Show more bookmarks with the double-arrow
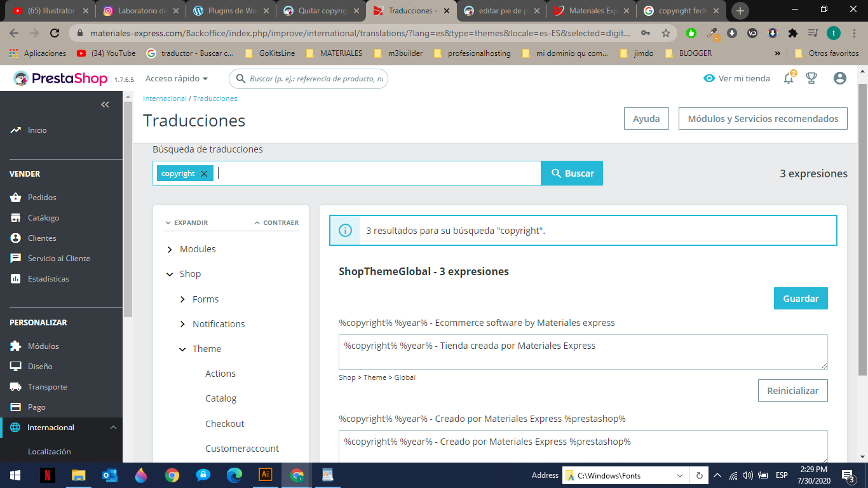Image resolution: width=868 pixels, height=488 pixels. [x=777, y=53]
